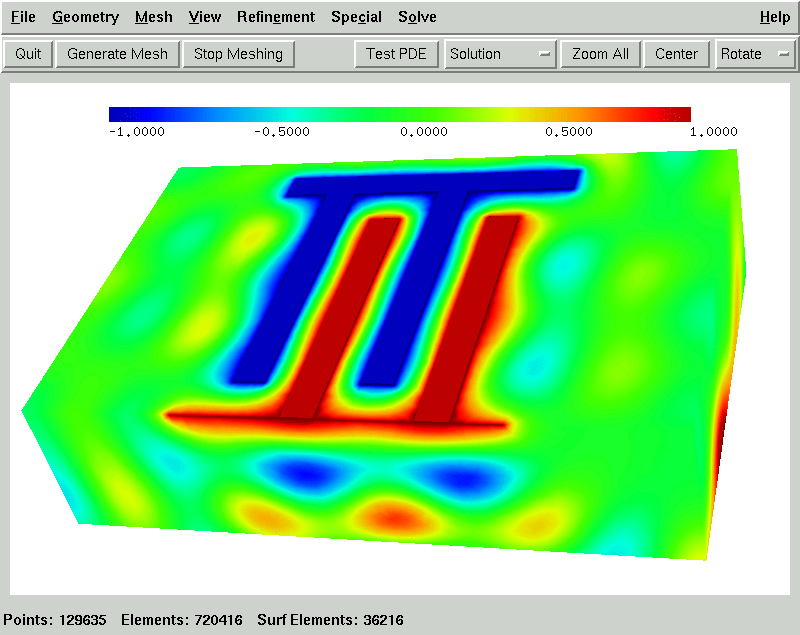The height and width of the screenshot is (635, 800).
Task: Click the 0.5000 scale label
Action: click(568, 132)
